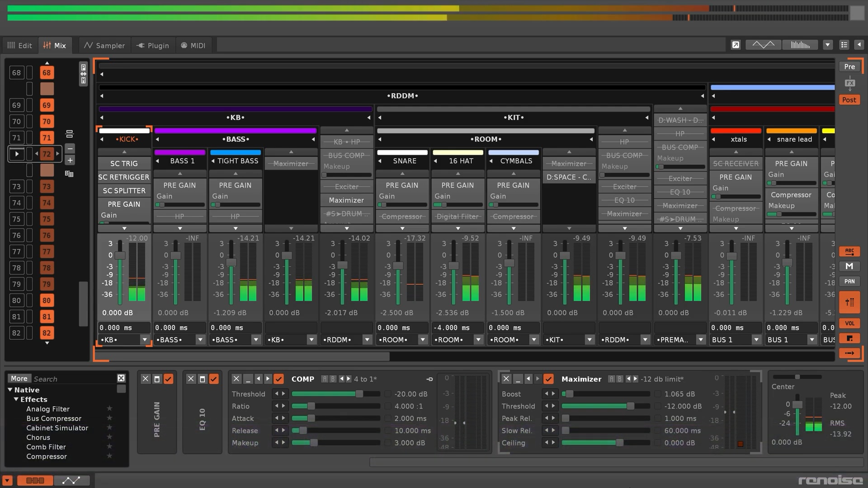Collapse the Native tree node
Image resolution: width=868 pixels, height=488 pixels.
(10, 390)
